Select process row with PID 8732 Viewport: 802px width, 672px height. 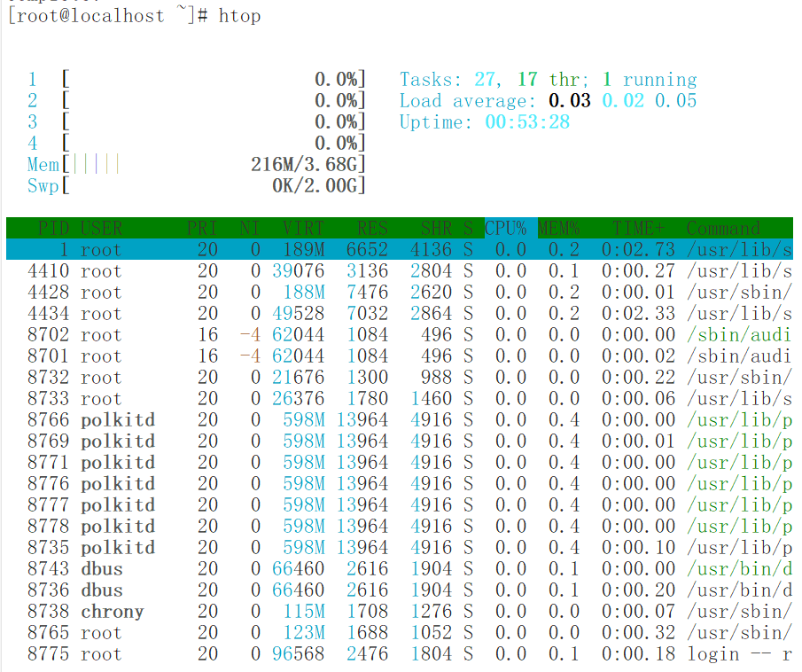400,377
